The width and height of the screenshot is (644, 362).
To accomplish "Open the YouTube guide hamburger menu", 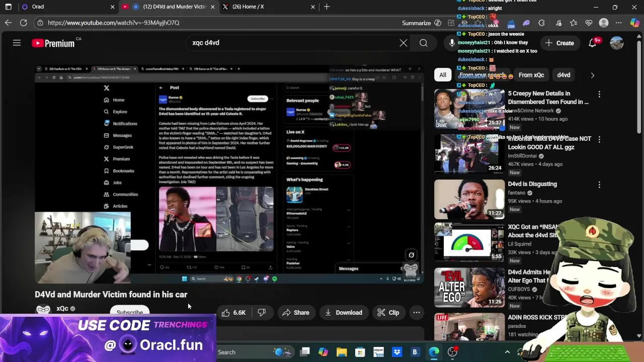I will pyautogui.click(x=17, y=43).
